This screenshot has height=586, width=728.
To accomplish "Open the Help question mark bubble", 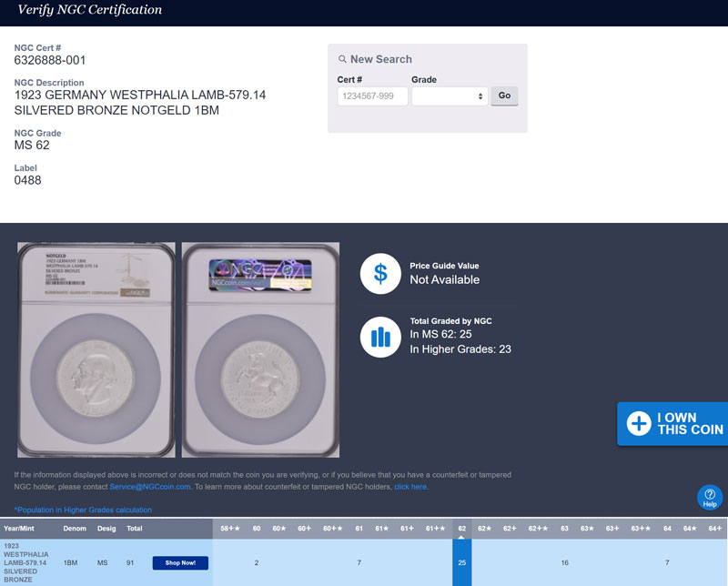I will [x=710, y=496].
